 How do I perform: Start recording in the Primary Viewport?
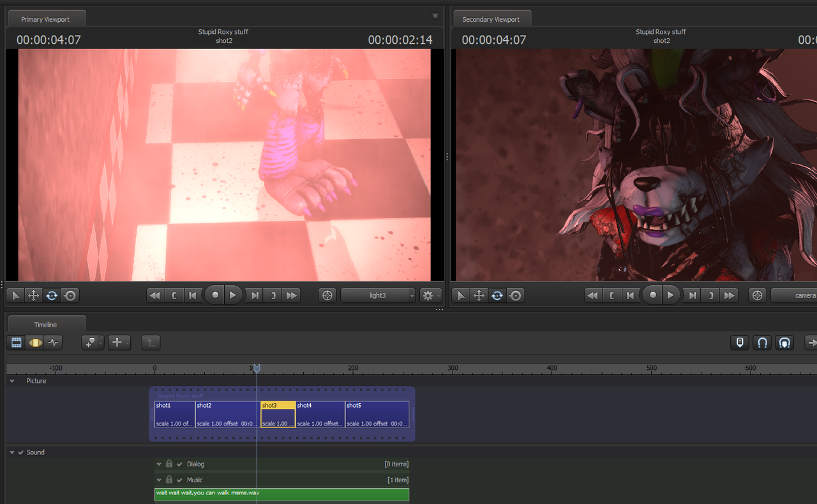point(215,295)
